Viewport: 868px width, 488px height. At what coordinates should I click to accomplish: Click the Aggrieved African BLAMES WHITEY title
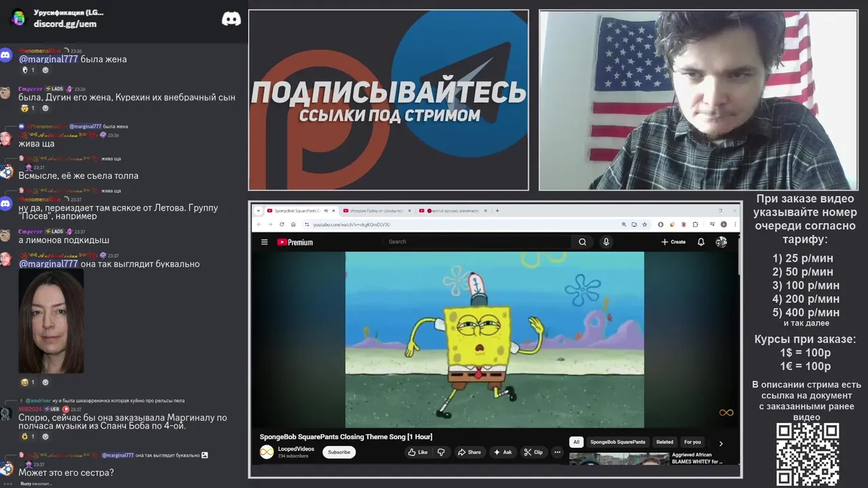(x=698, y=458)
